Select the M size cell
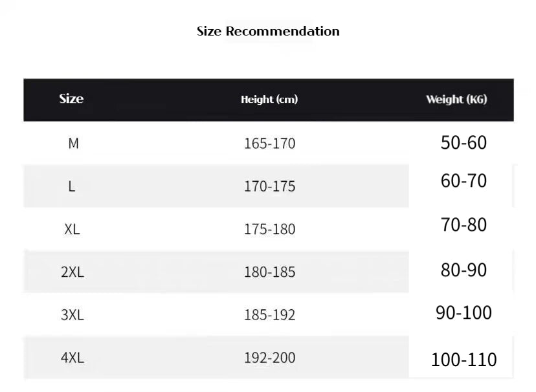The image size is (536, 392). point(73,144)
